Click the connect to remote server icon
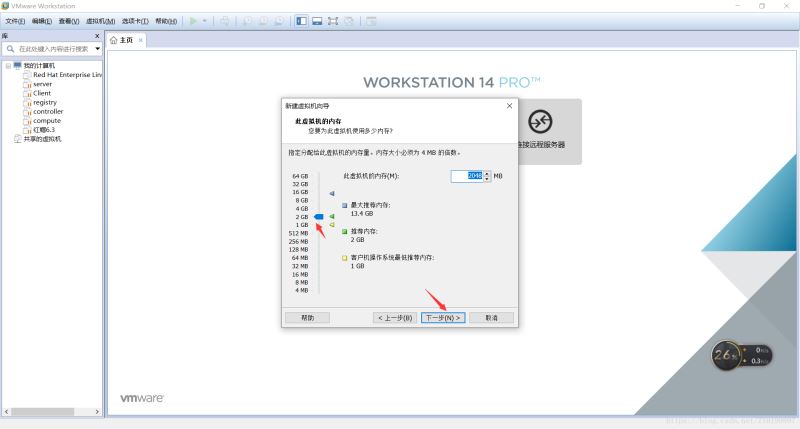 [x=540, y=122]
